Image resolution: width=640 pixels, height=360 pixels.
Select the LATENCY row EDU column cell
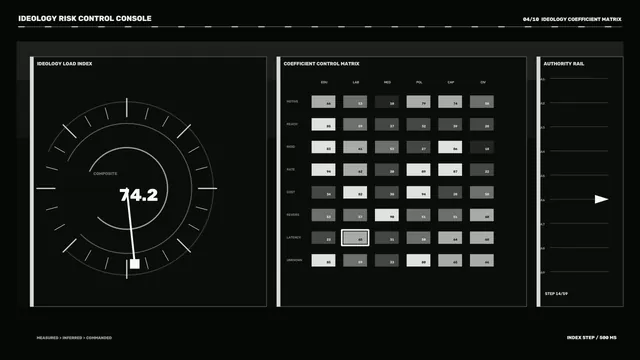(x=323, y=238)
